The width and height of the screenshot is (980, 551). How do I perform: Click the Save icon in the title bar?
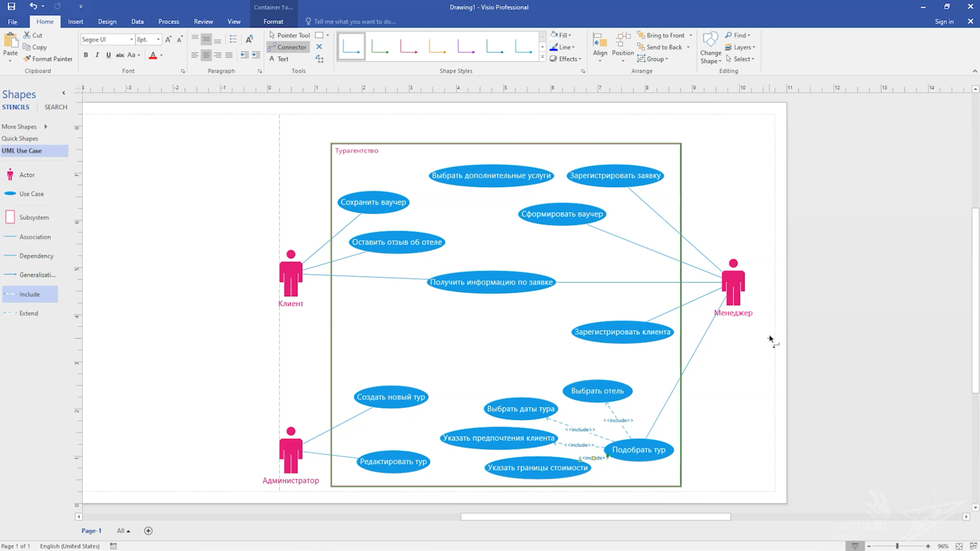(11, 6)
